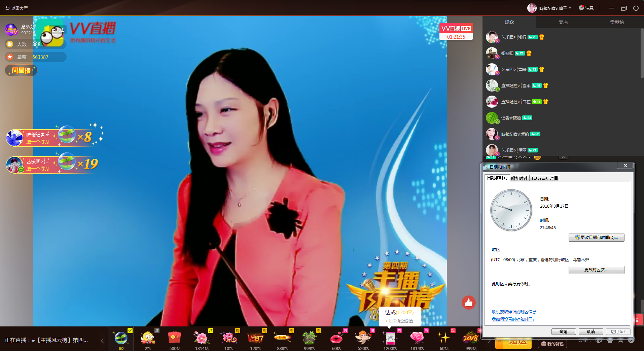Click the (UTC+08:00) 北京 timezone text

540,260
